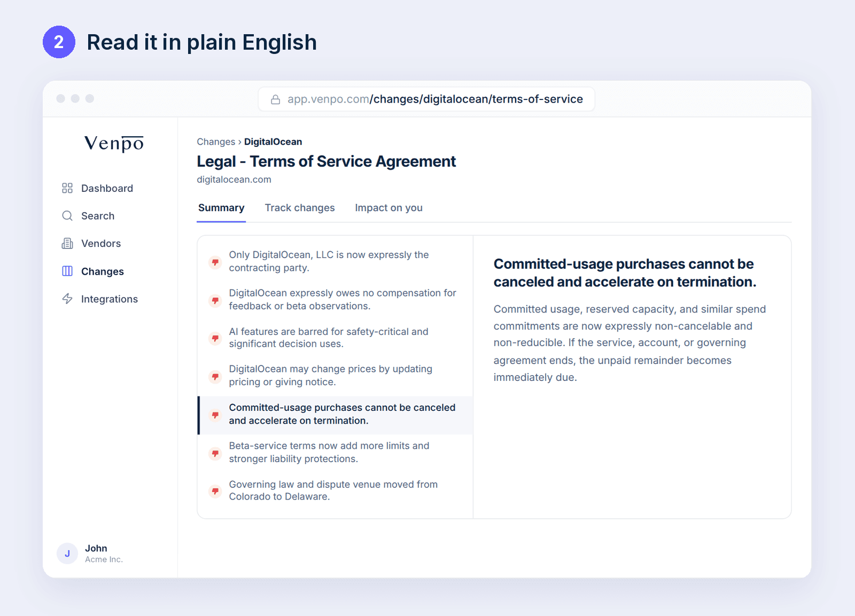This screenshot has height=616, width=855.
Task: Click detail panel heading about committed-usage
Action: point(625,273)
